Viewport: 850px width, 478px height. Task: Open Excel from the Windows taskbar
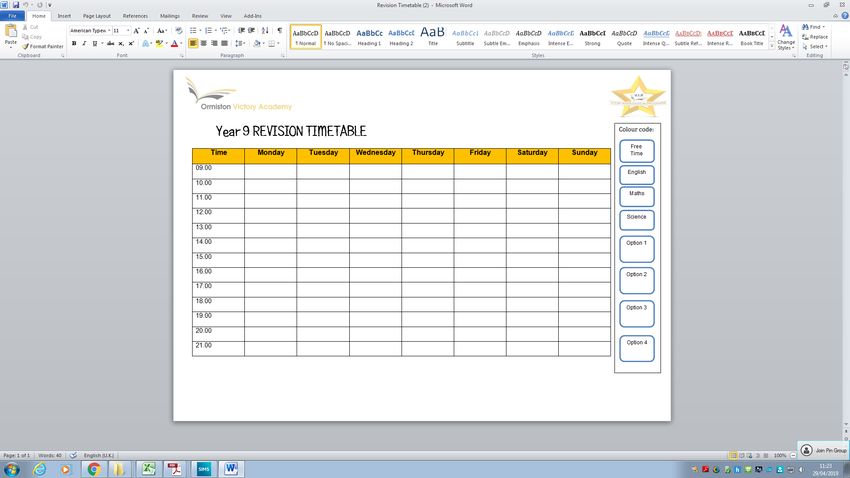148,469
